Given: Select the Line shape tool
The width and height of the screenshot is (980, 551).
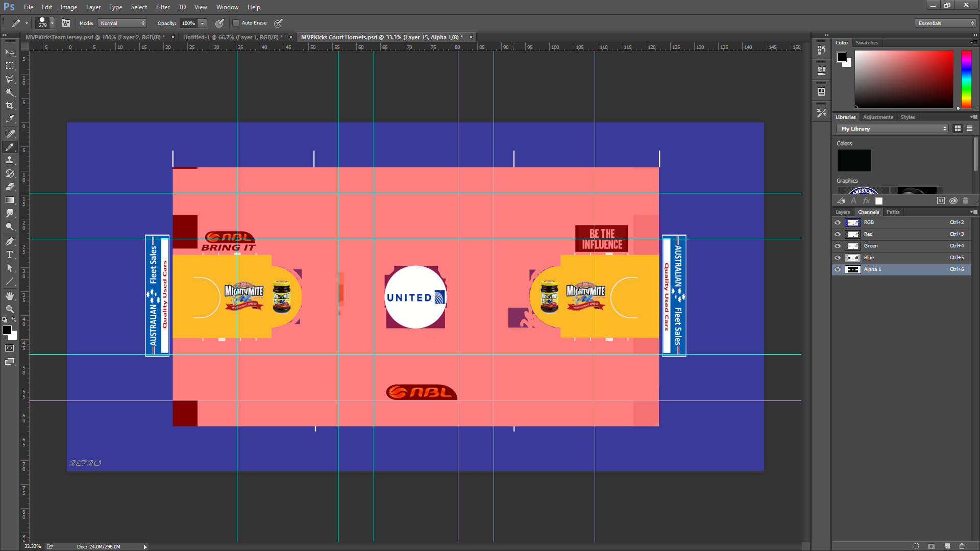Looking at the screenshot, I should pos(10,281).
